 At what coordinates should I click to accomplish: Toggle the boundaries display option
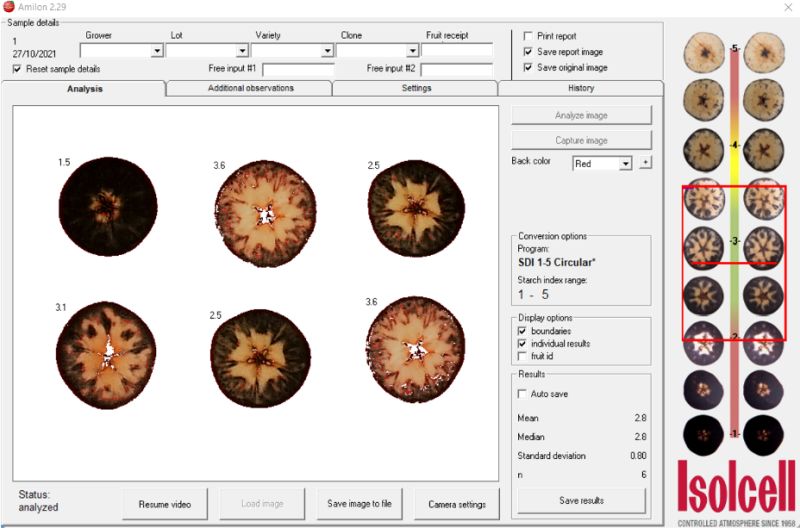coord(522,331)
